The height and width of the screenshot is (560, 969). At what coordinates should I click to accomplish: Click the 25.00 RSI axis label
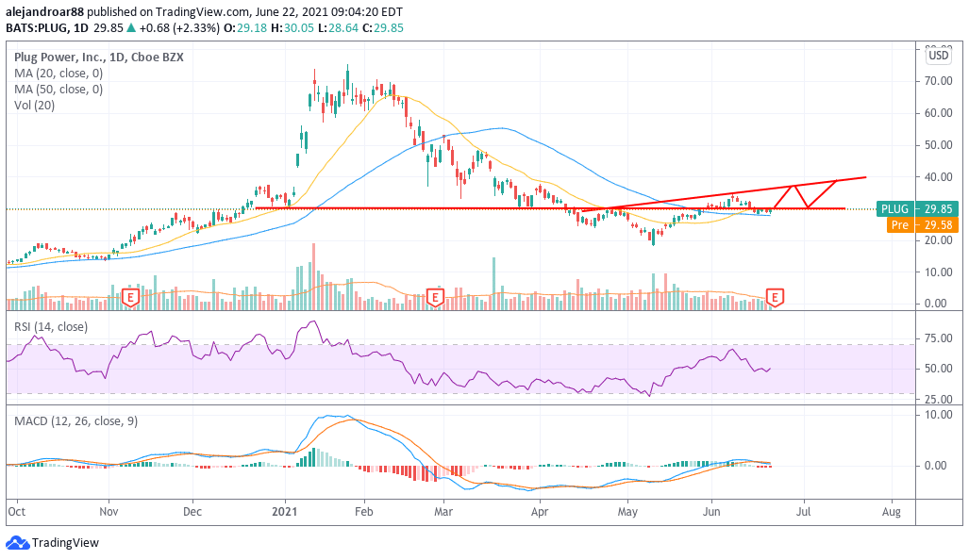coord(938,399)
